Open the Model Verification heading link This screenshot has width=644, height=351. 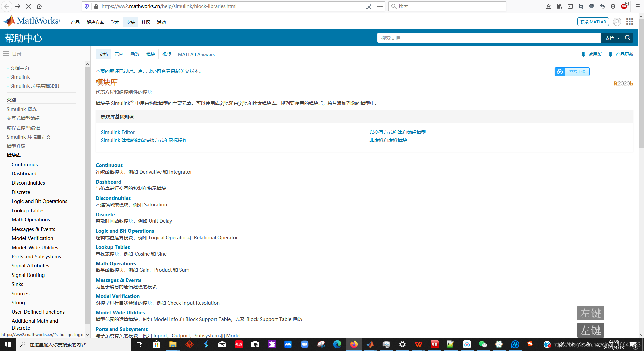point(117,296)
